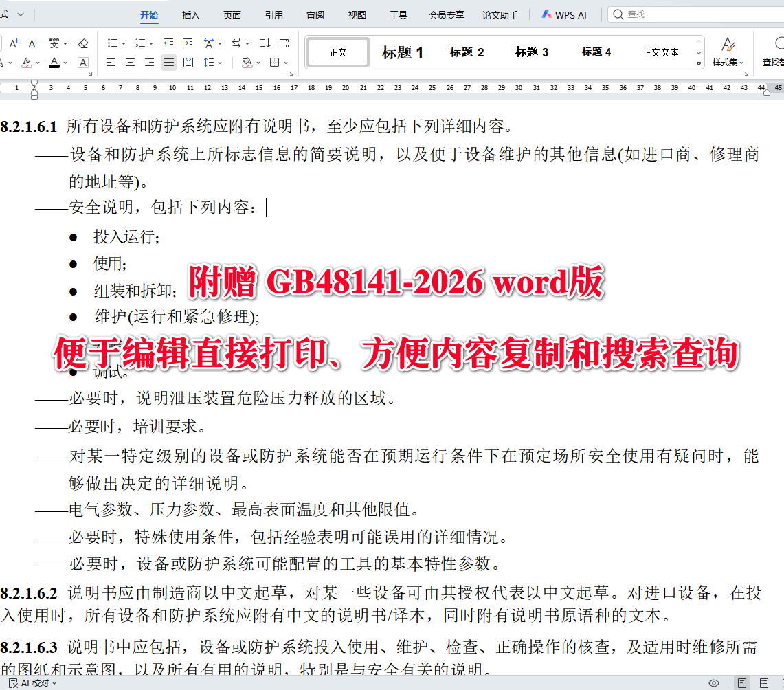Switch to the 开始 tab
The height and width of the screenshot is (690, 784).
[149, 15]
